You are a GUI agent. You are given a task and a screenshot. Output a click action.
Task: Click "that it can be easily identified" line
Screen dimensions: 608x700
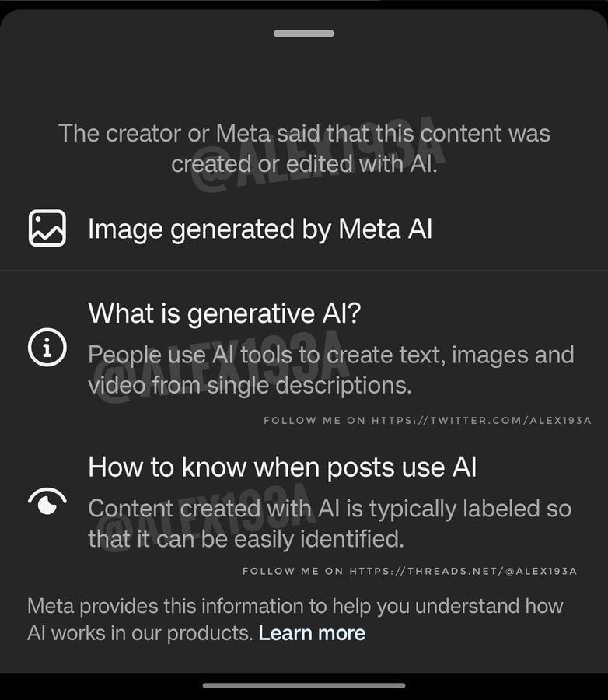click(x=246, y=538)
